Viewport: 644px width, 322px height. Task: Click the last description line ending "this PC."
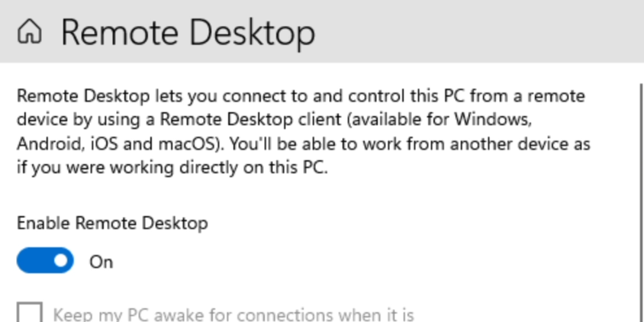coord(172,168)
